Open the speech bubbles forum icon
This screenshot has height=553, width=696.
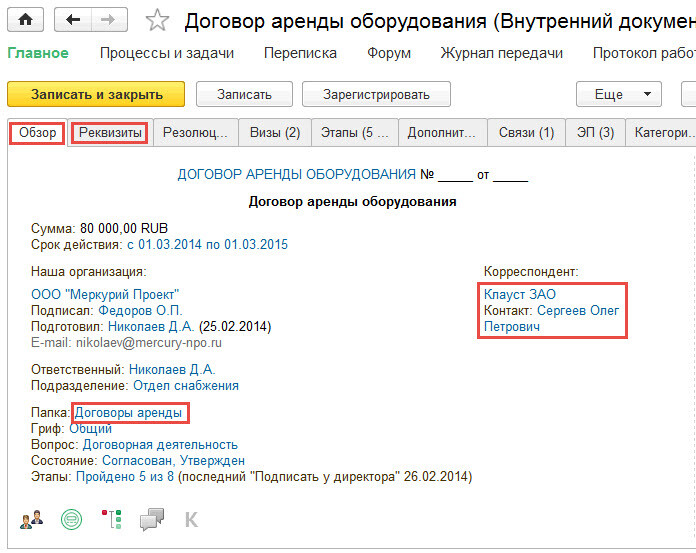151,519
